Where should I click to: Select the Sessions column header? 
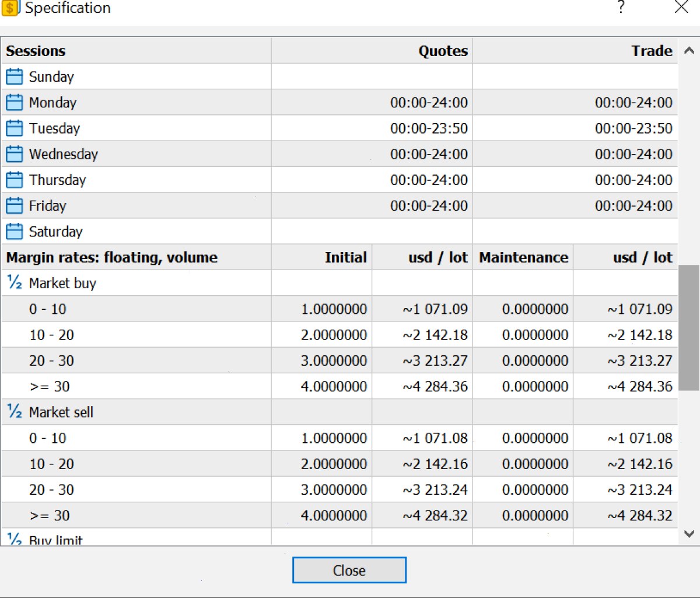(x=136, y=51)
